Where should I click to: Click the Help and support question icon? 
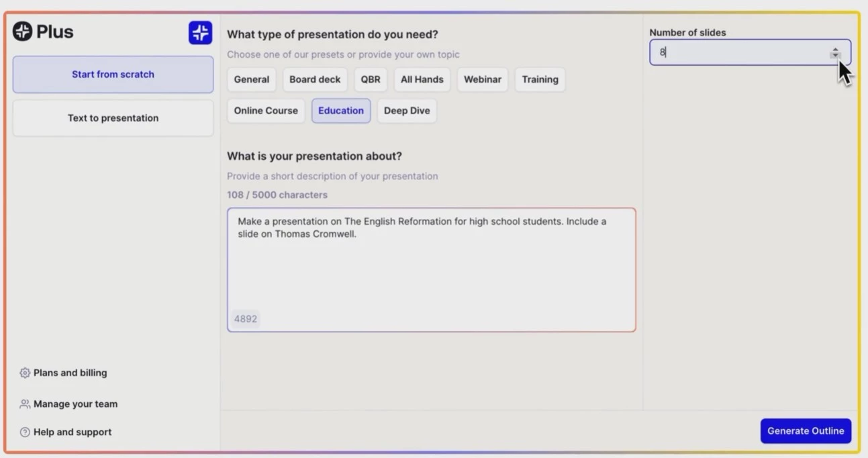click(25, 432)
